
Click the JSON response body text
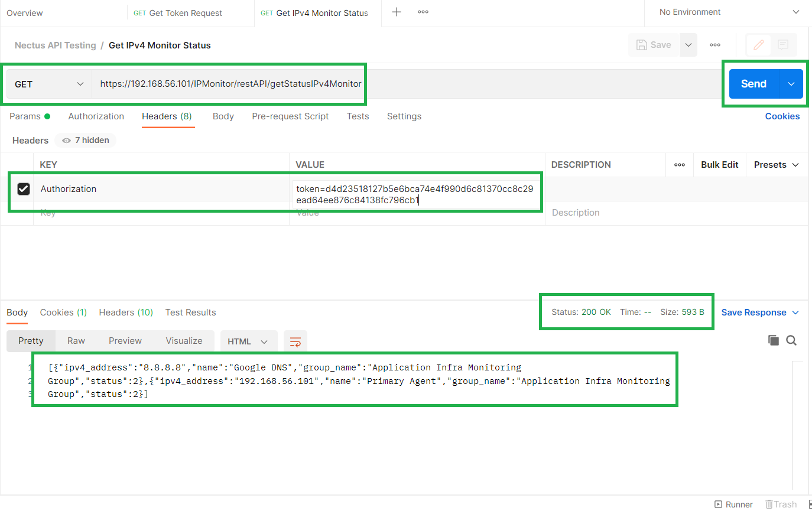click(x=359, y=380)
